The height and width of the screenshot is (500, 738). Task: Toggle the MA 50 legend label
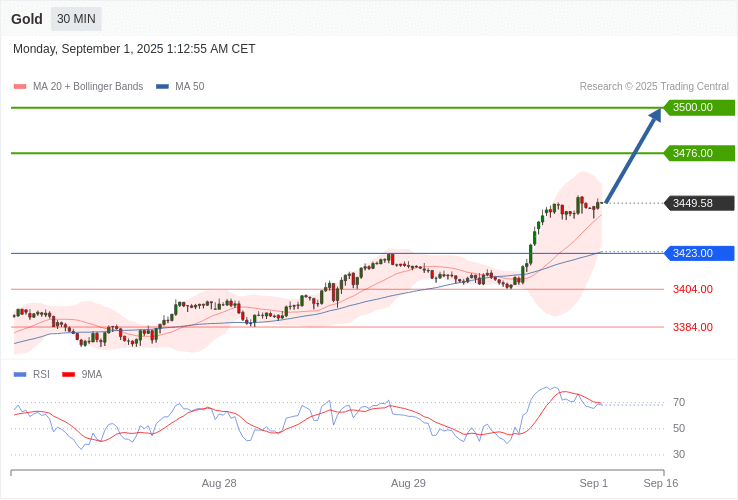pos(189,87)
